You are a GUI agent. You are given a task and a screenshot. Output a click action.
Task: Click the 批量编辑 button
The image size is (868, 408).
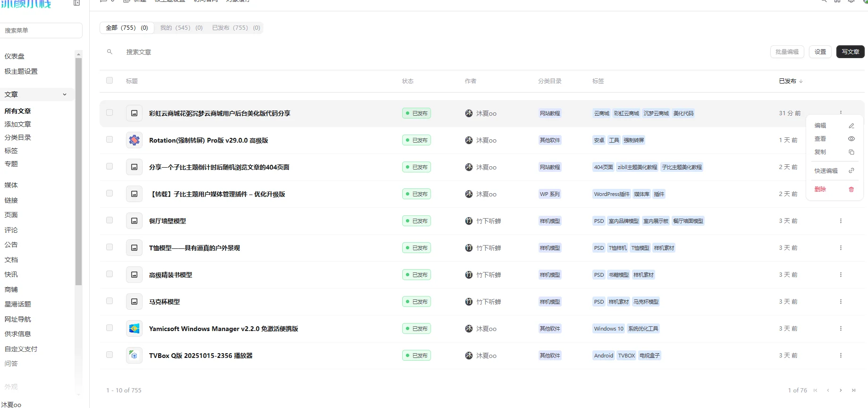coord(786,52)
